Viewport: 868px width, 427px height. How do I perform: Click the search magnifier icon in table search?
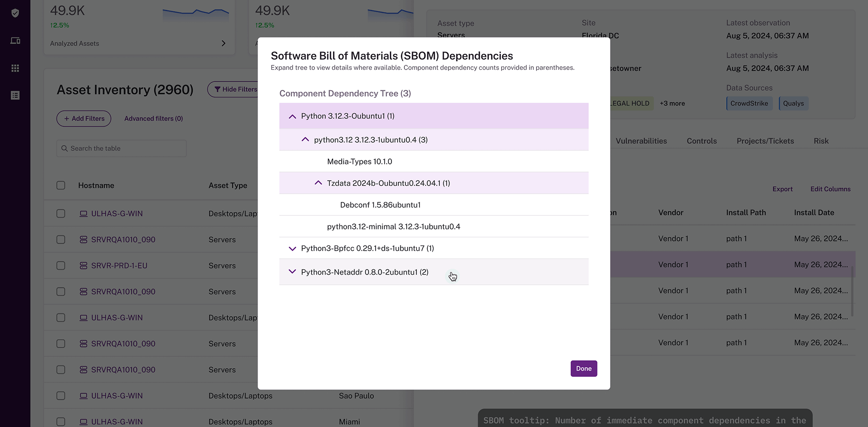pos(65,149)
